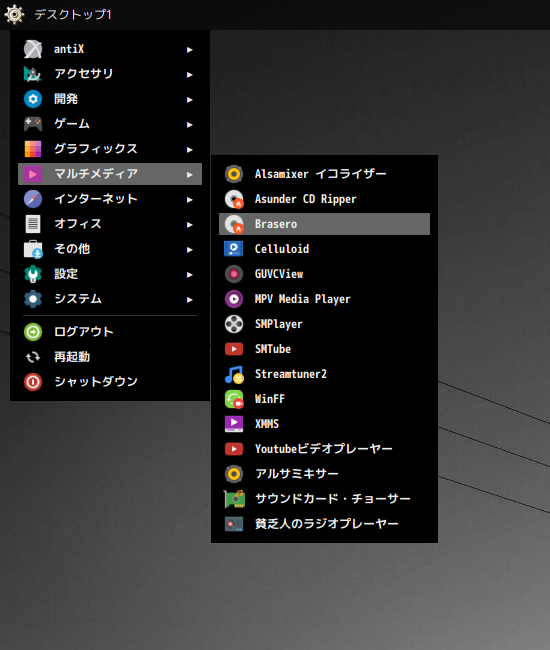This screenshot has height=650, width=550.
Task: Click the GUVCView text label
Action: [x=279, y=274]
